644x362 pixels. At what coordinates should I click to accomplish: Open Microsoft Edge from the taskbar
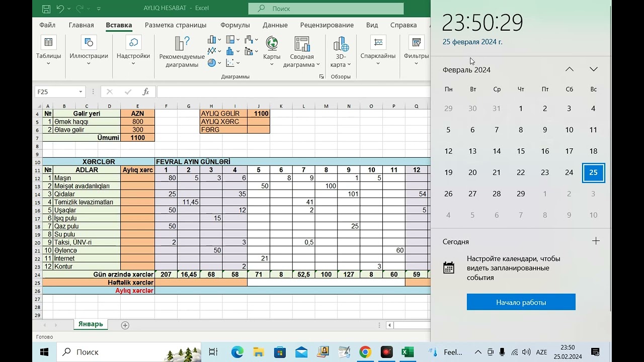coord(237,352)
